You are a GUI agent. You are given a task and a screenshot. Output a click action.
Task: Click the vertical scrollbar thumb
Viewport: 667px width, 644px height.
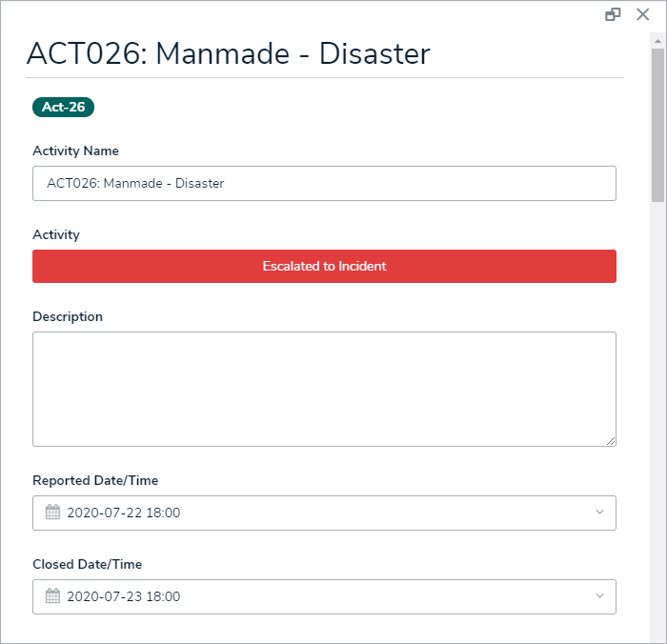point(657,124)
